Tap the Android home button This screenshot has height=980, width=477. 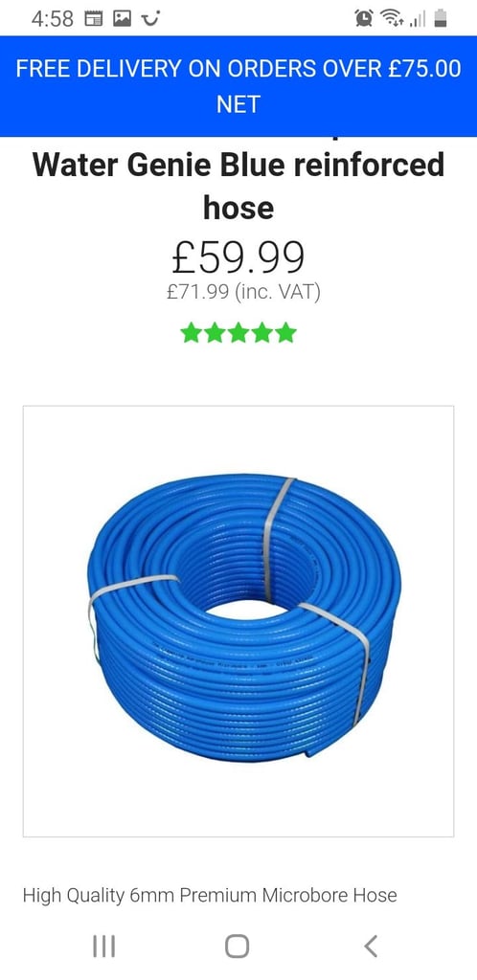click(237, 946)
